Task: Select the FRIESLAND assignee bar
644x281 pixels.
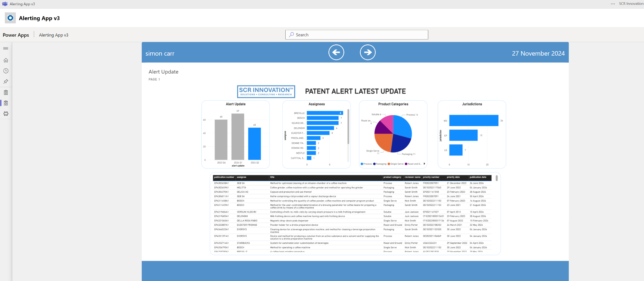Action: click(x=314, y=138)
